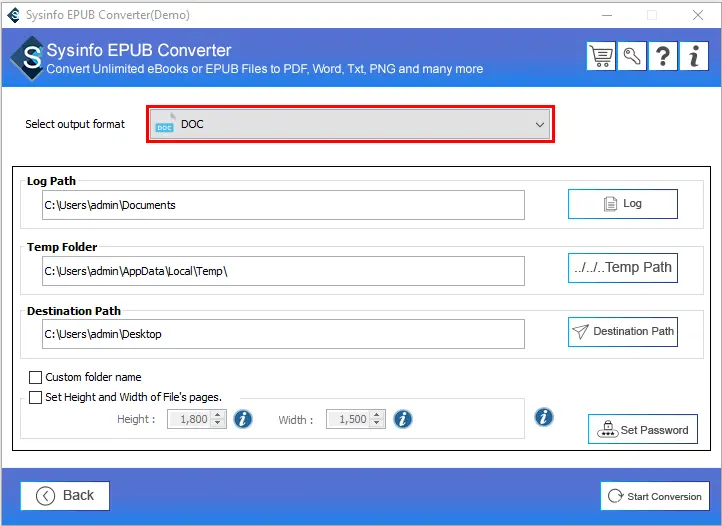The image size is (722, 526).
Task: Increase the Width spinner value
Action: (377, 415)
